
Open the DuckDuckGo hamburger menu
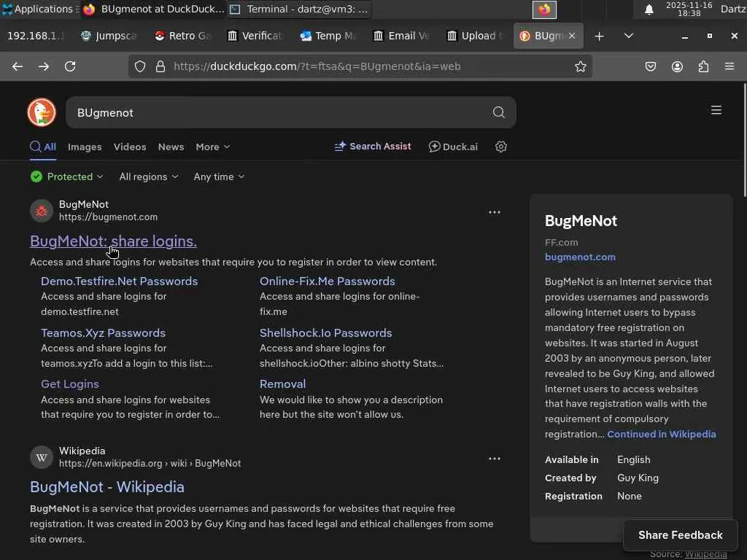(716, 110)
